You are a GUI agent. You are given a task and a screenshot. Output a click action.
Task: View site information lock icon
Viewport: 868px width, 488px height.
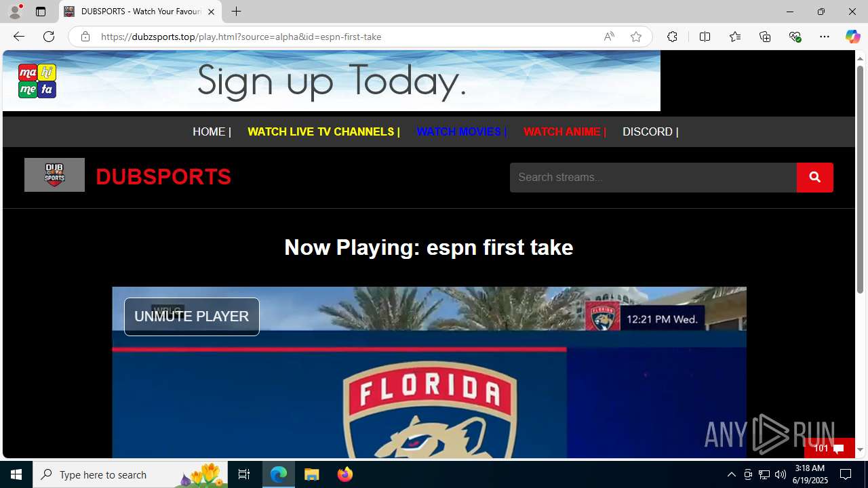[85, 37]
